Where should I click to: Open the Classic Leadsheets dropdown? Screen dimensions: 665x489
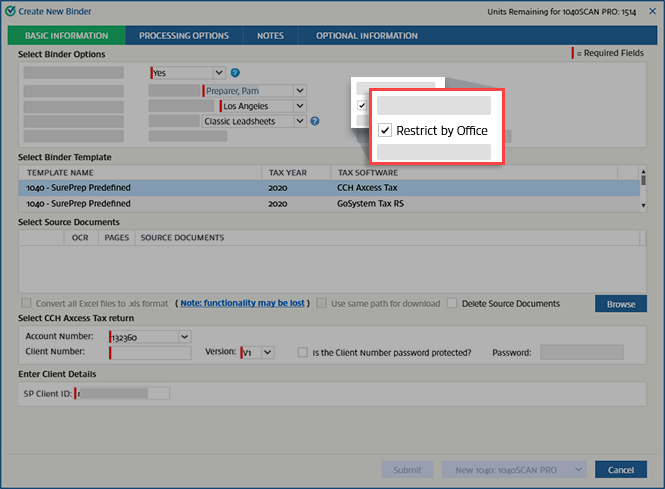tap(299, 122)
